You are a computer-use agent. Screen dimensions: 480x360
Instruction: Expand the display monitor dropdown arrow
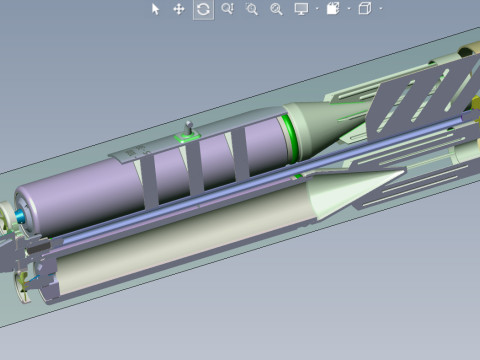317,9
